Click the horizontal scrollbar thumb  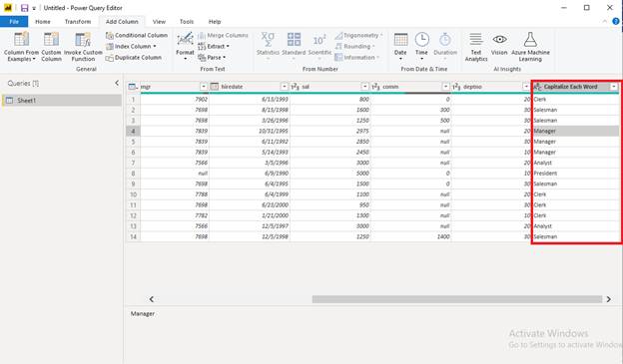click(457, 299)
